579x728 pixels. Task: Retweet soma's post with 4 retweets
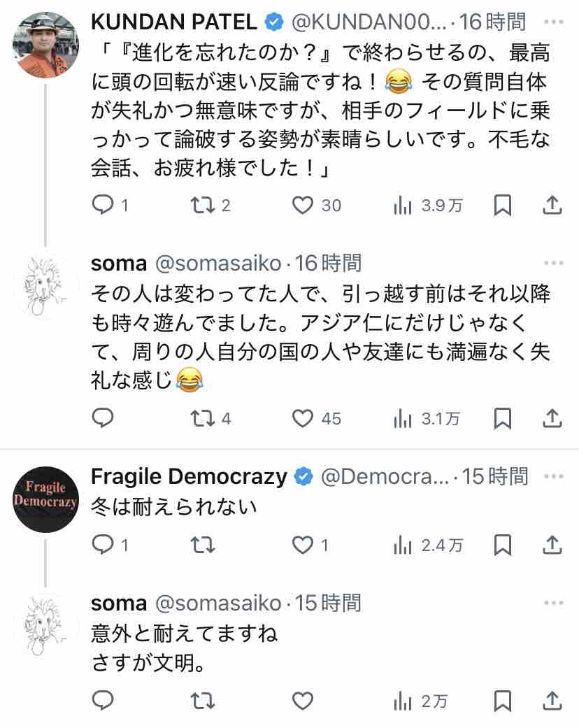(203, 418)
